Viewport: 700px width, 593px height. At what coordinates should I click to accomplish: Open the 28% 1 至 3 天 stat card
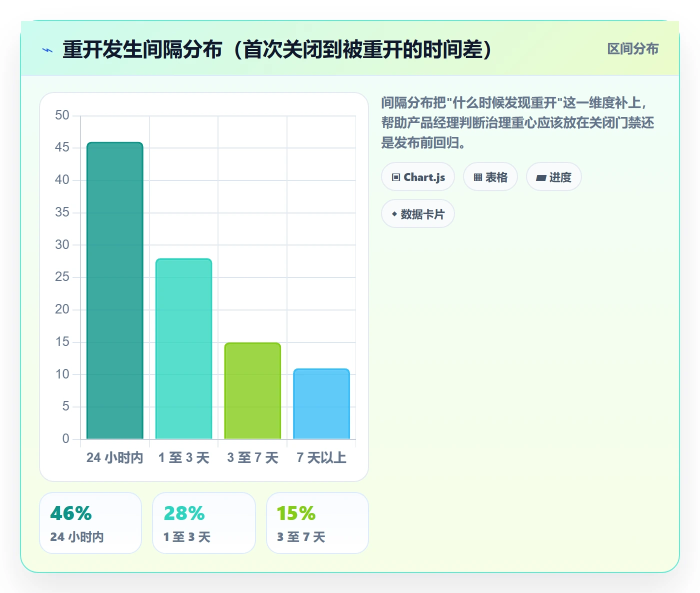(x=204, y=523)
